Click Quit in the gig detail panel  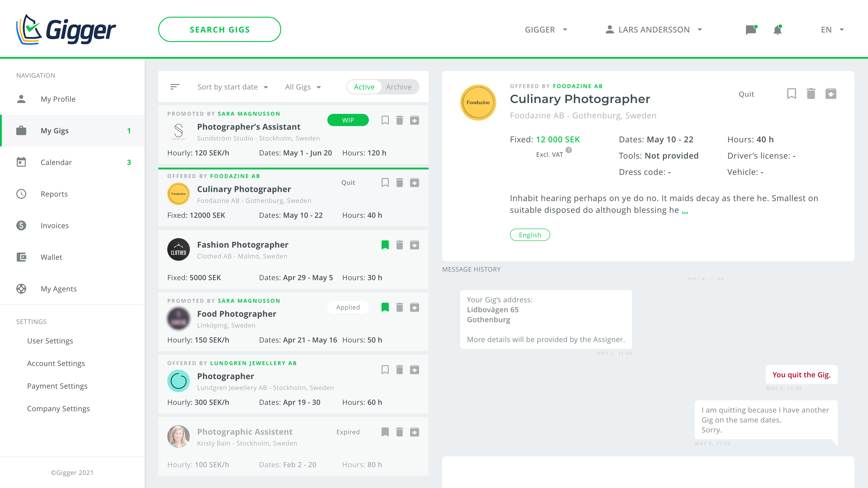(x=746, y=94)
